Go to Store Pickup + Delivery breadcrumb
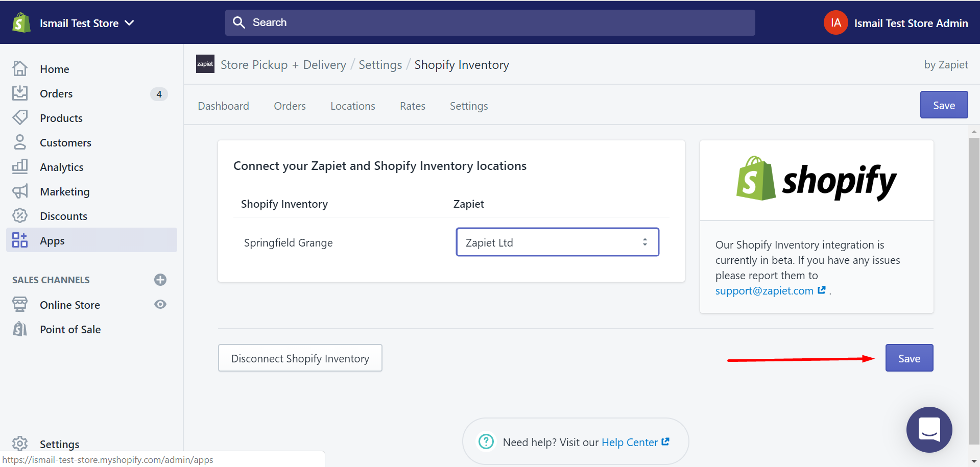980x467 pixels. pyautogui.click(x=283, y=65)
